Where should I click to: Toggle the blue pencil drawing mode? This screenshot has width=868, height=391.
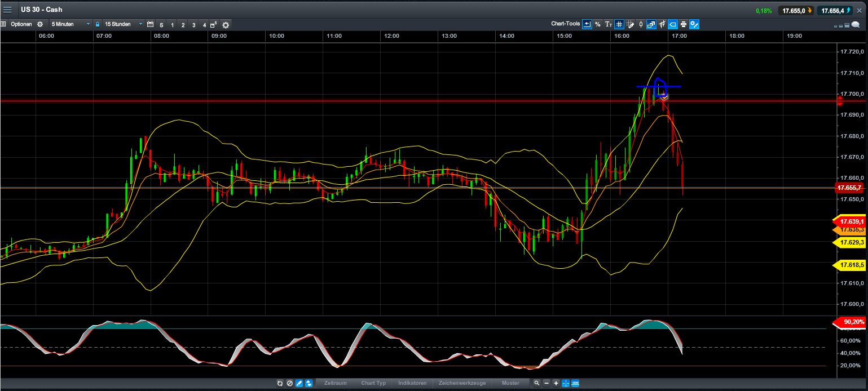click(299, 383)
